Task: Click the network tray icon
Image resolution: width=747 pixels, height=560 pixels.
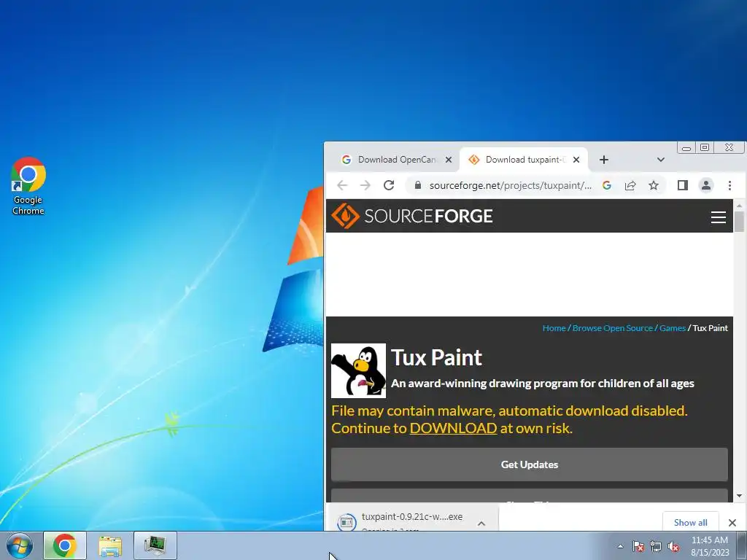Action: coord(656,546)
